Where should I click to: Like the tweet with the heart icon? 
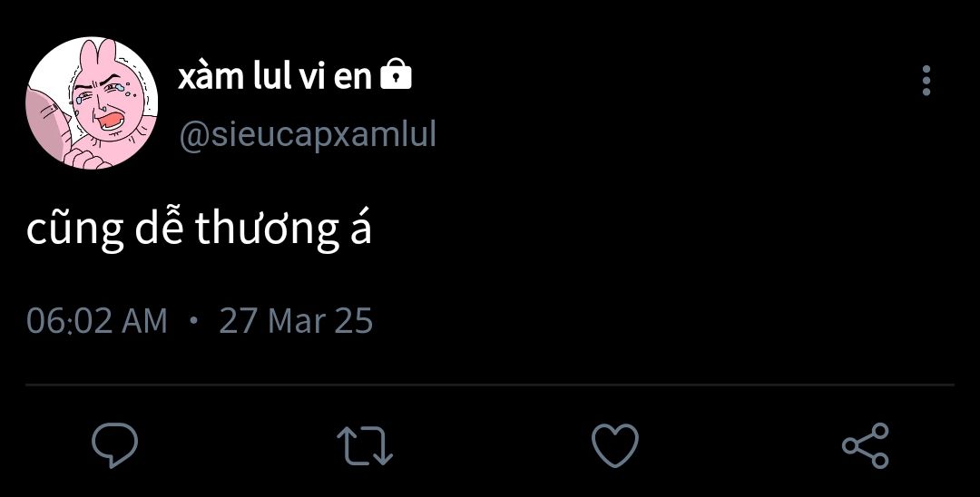[615, 445]
